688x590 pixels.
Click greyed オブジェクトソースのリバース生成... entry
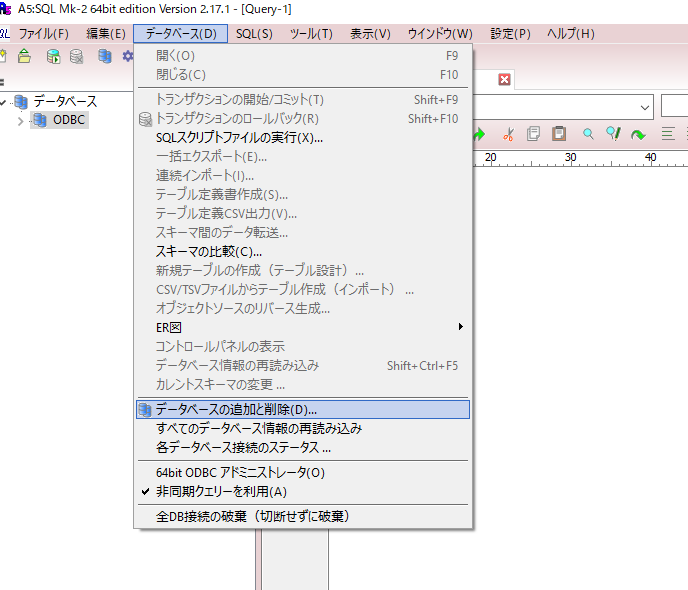303,308
